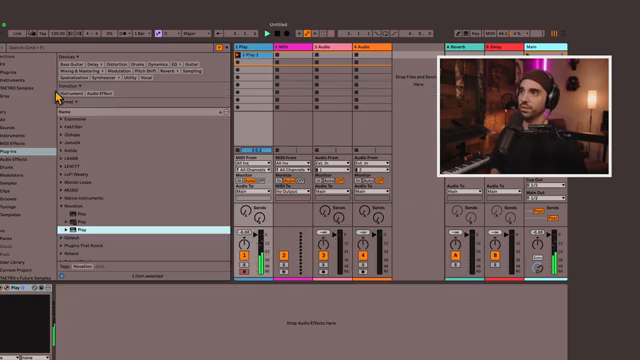Image resolution: width=640 pixels, height=360 pixels.
Task: Arm the Arrangement Record button in the transport
Action: point(287,33)
